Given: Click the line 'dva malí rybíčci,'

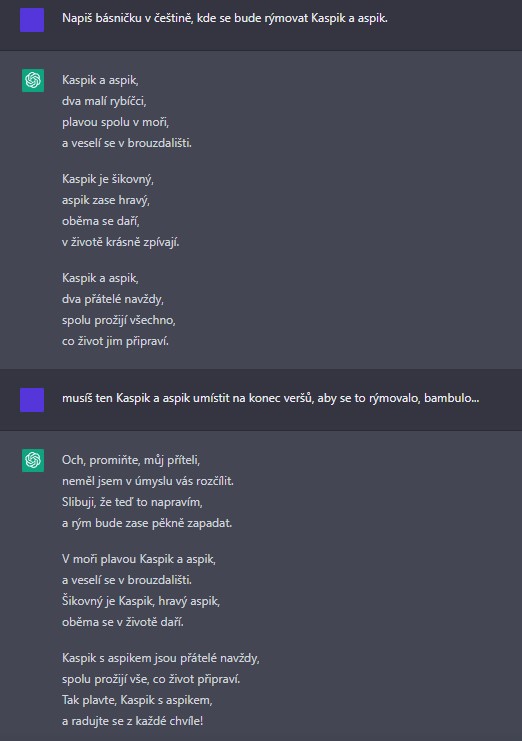Looking at the screenshot, I should 104,101.
